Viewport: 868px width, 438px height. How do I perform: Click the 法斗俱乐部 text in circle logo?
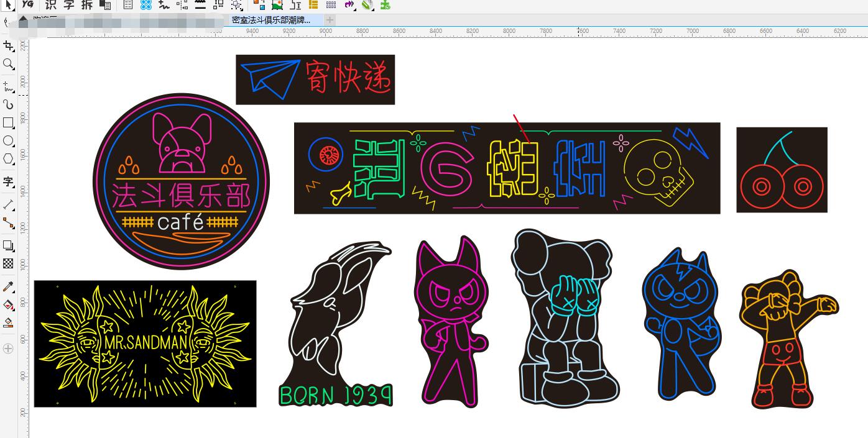pyautogui.click(x=182, y=196)
